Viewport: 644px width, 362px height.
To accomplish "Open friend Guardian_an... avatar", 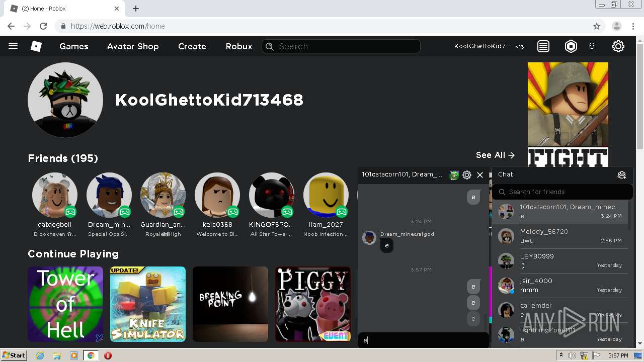I will pos(163,195).
